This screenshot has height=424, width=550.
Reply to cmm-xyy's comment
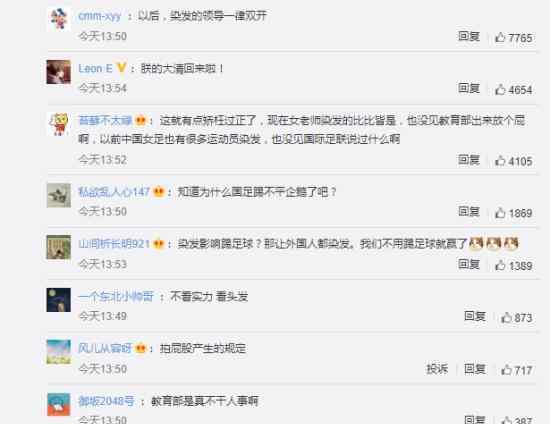(x=469, y=36)
